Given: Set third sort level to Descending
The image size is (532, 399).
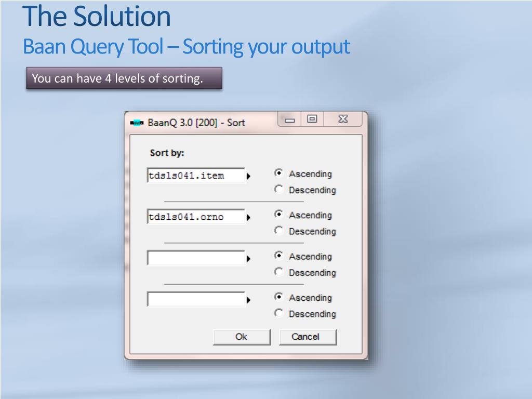Looking at the screenshot, I should tap(278, 272).
